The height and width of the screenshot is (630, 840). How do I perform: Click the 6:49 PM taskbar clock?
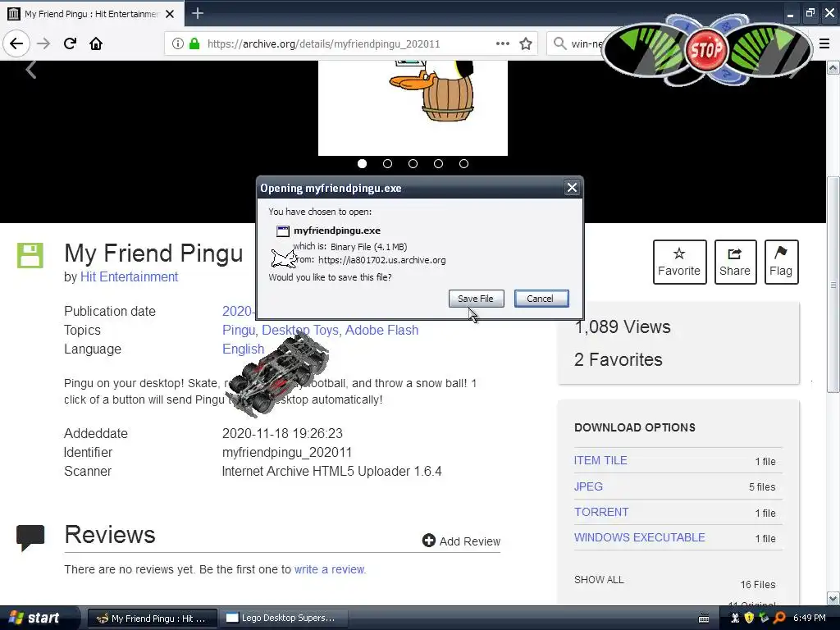810,619
